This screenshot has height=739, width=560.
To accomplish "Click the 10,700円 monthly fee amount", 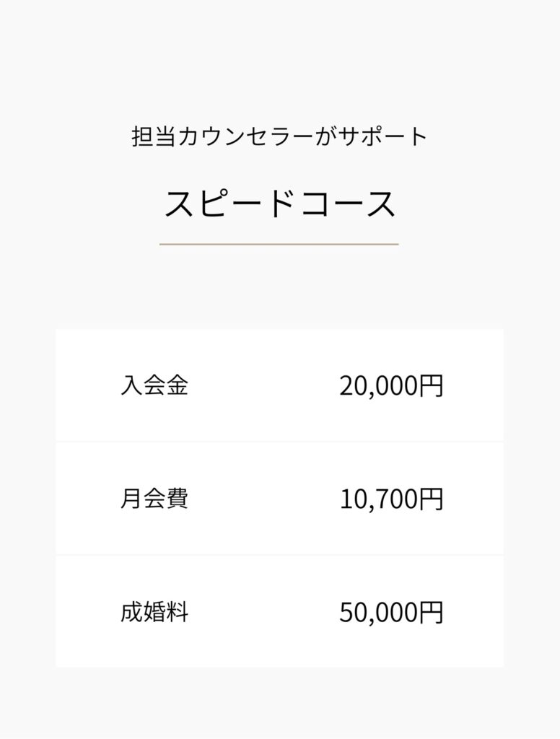I will tap(390, 499).
